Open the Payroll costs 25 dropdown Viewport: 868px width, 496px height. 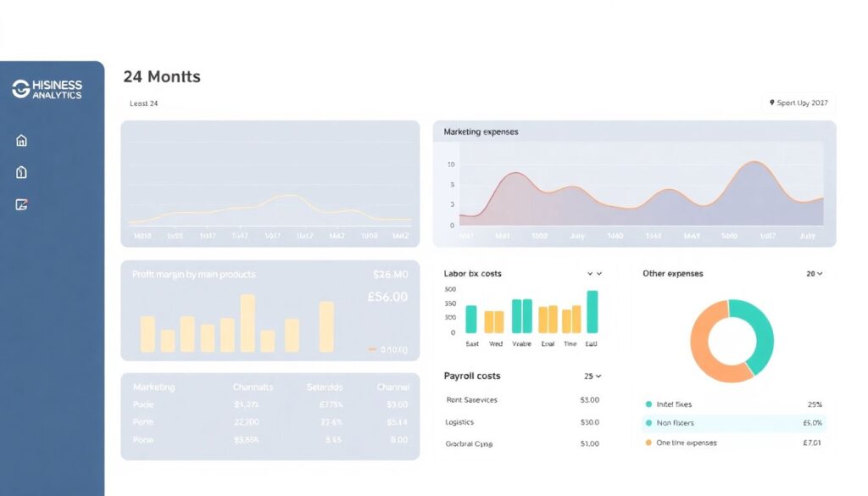[593, 376]
